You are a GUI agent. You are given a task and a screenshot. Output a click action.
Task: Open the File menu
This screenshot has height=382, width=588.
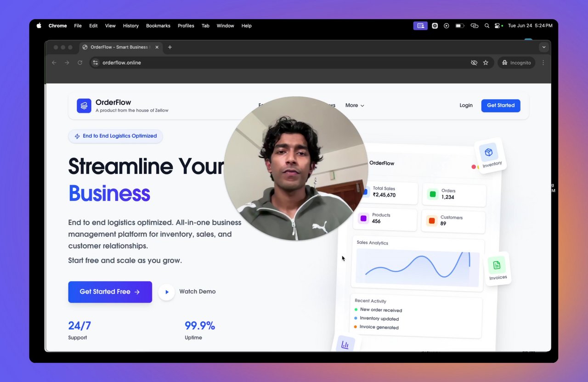[78, 26]
